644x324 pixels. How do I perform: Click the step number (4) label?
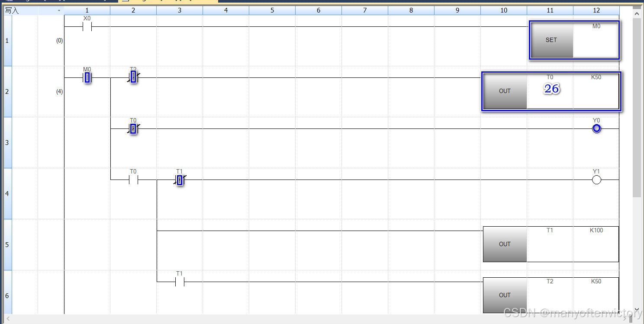59,92
